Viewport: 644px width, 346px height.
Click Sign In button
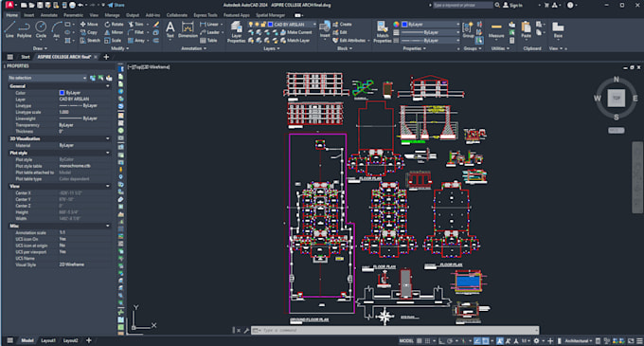pyautogui.click(x=512, y=5)
